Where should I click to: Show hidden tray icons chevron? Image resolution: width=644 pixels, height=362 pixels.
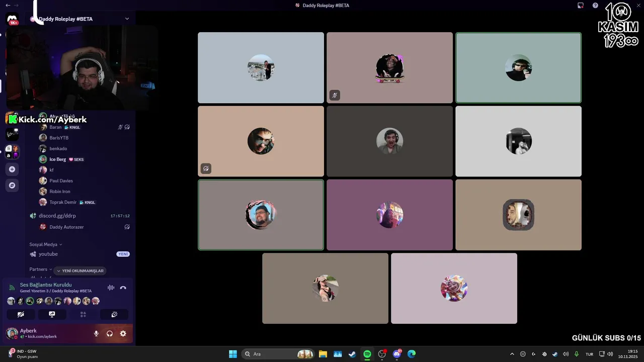coord(512,354)
